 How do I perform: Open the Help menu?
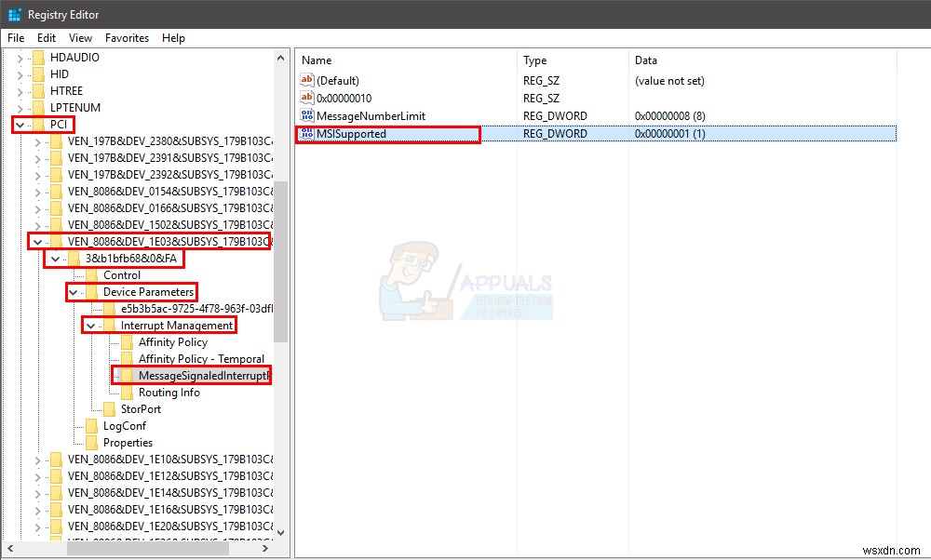coord(173,38)
